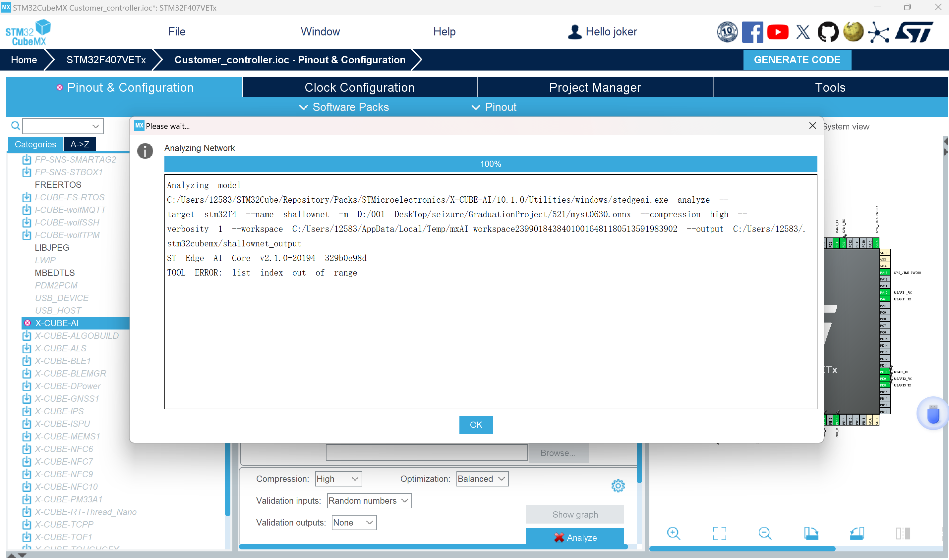Viewport: 949px width, 560px height.
Task: Click the best-fit zoom icon below pinout
Action: [719, 533]
